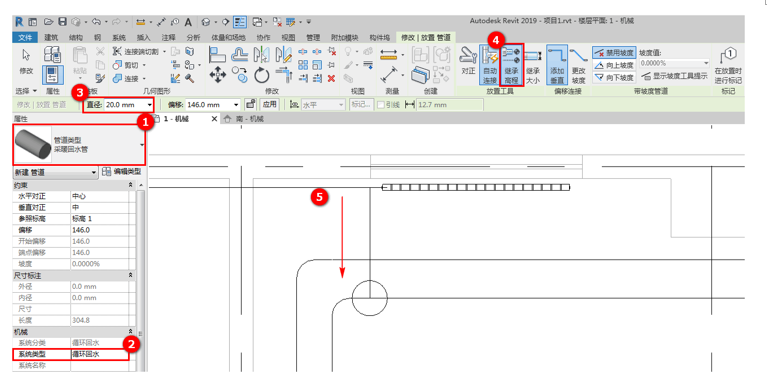Click the 系统类型 (System Type) 循环回水 value field

point(100,354)
